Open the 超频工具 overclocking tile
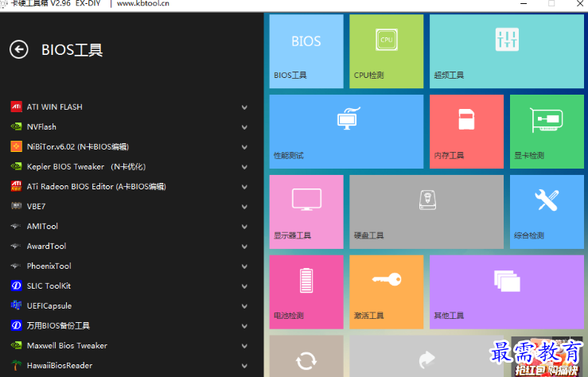Viewport: 588px width, 377px height. coord(507,52)
